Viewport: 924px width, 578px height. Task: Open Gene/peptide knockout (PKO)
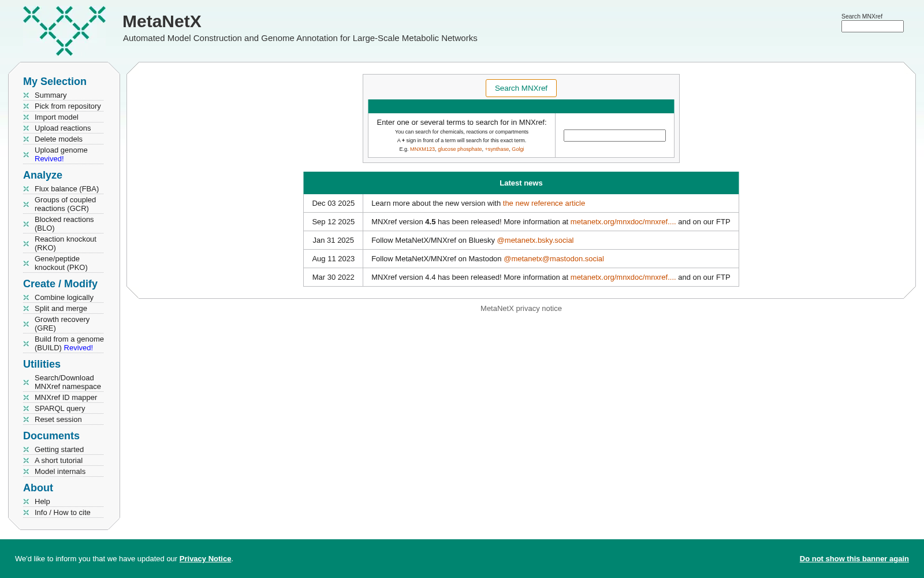(61, 263)
